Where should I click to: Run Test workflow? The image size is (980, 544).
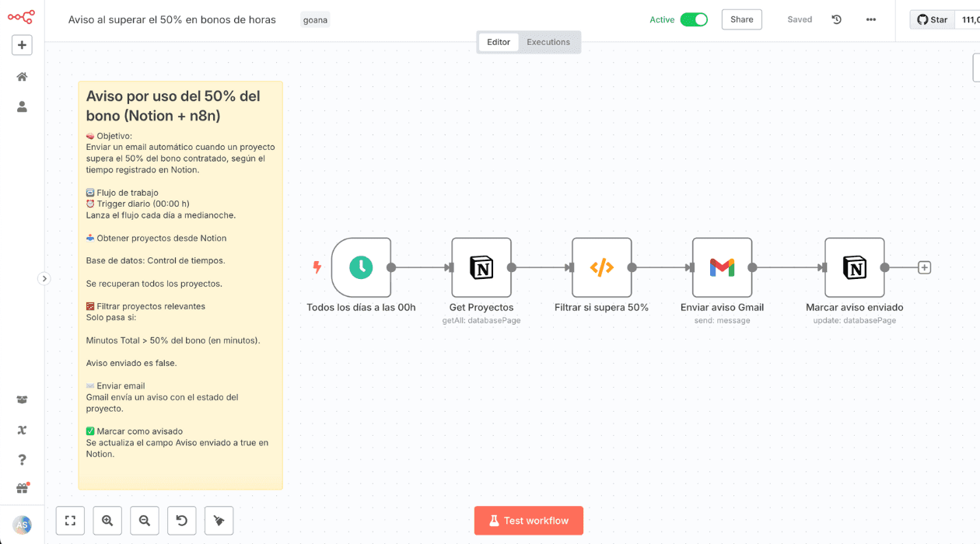529,520
